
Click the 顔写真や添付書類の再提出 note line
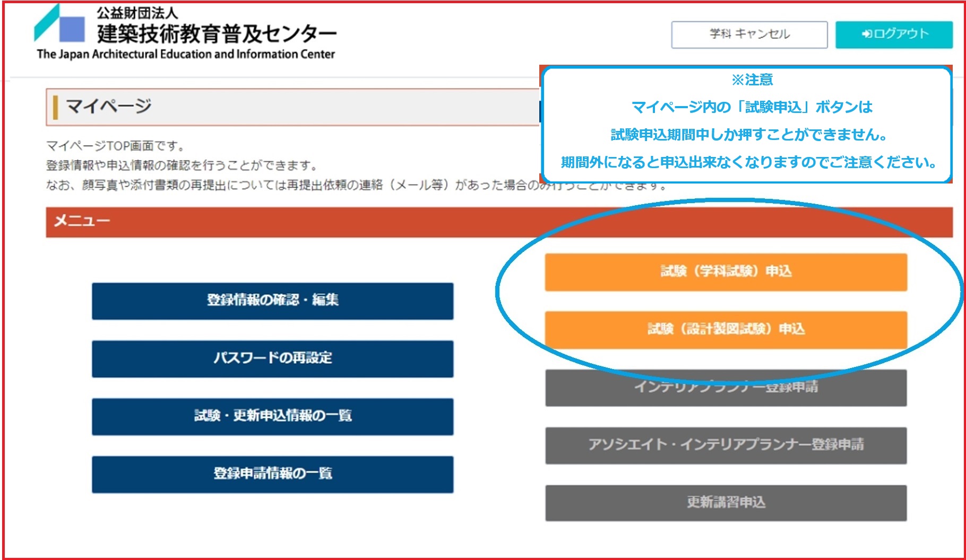coord(292,185)
